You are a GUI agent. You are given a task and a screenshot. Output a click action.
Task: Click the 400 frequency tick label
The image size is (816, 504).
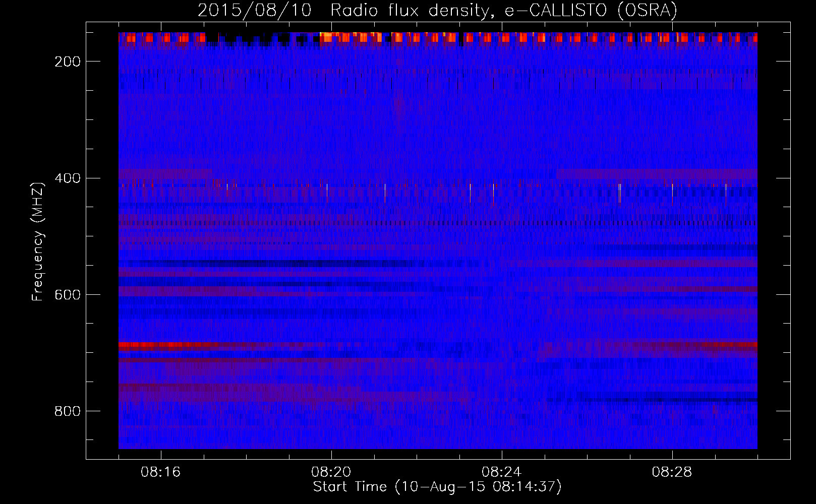pyautogui.click(x=68, y=178)
